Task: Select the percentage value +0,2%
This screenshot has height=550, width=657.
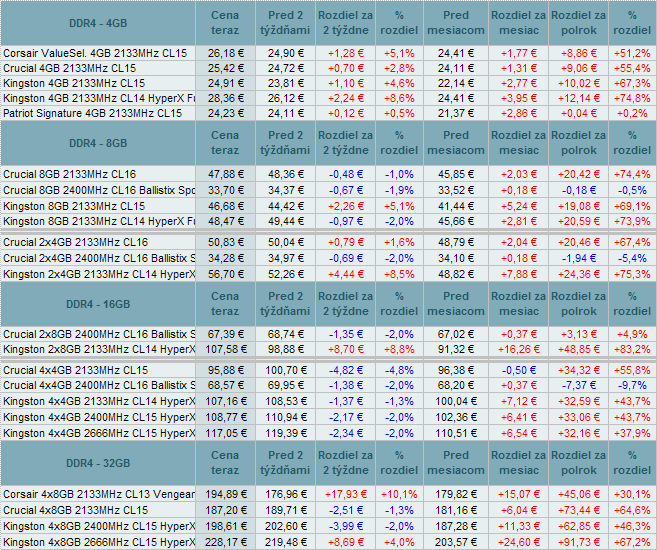Action: click(632, 114)
